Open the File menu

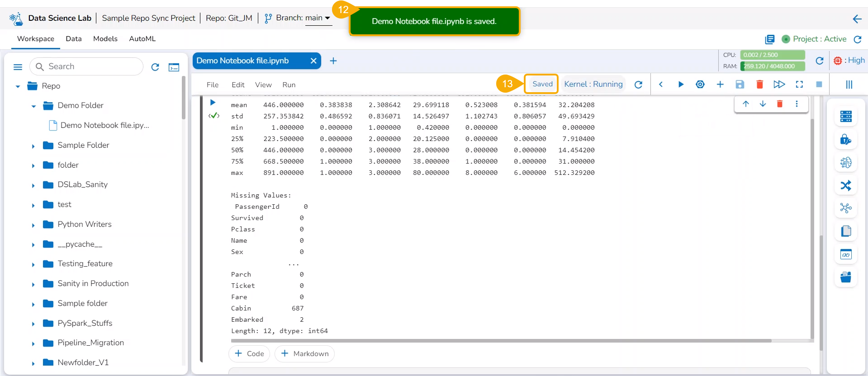212,85
